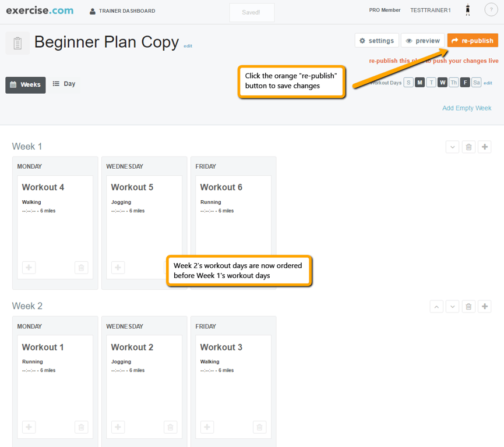504x447 pixels.
Task: Click Week 2's down chevron arrow
Action: click(x=452, y=307)
